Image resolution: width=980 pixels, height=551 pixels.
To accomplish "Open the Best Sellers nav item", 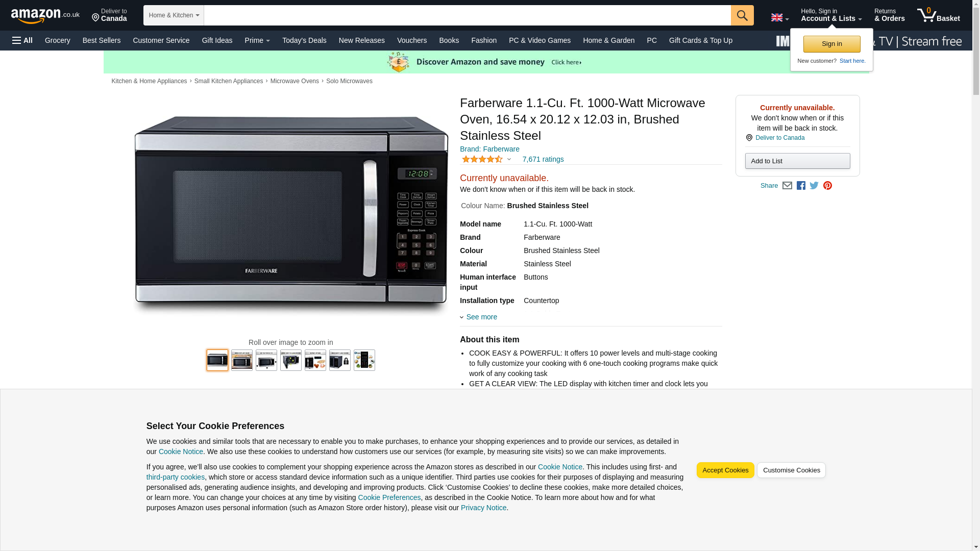I will (x=102, y=40).
